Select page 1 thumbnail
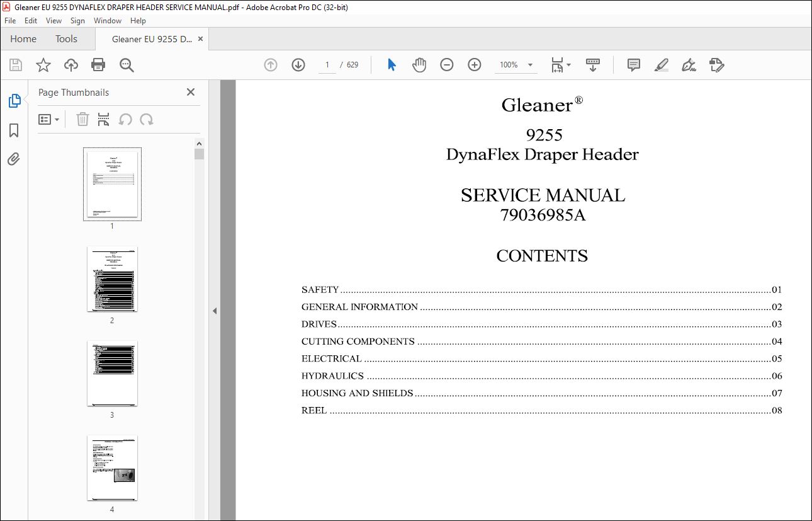 pyautogui.click(x=112, y=184)
